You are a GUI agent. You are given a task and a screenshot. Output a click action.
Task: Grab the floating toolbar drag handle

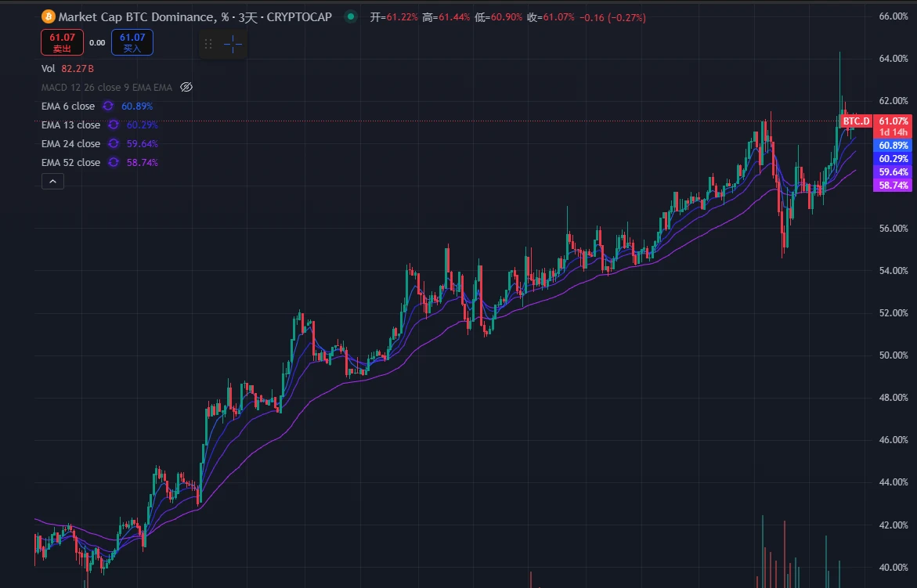coord(208,45)
